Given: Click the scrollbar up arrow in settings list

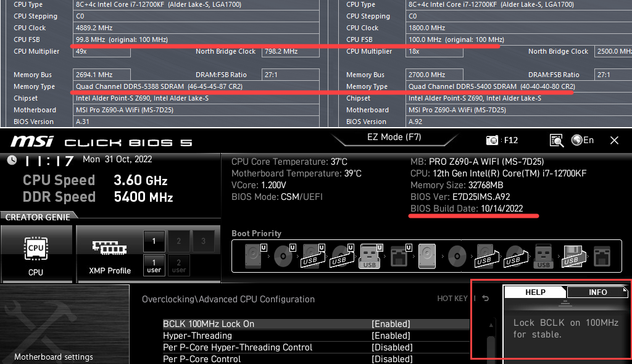Looking at the screenshot, I should coord(491,325).
